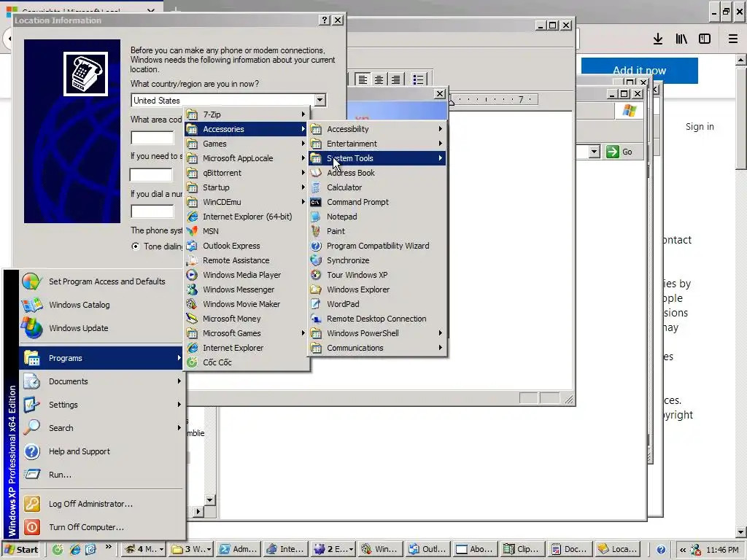This screenshot has height=560, width=747.
Task: Click Firefox downloads arrow icon
Action: (x=658, y=39)
